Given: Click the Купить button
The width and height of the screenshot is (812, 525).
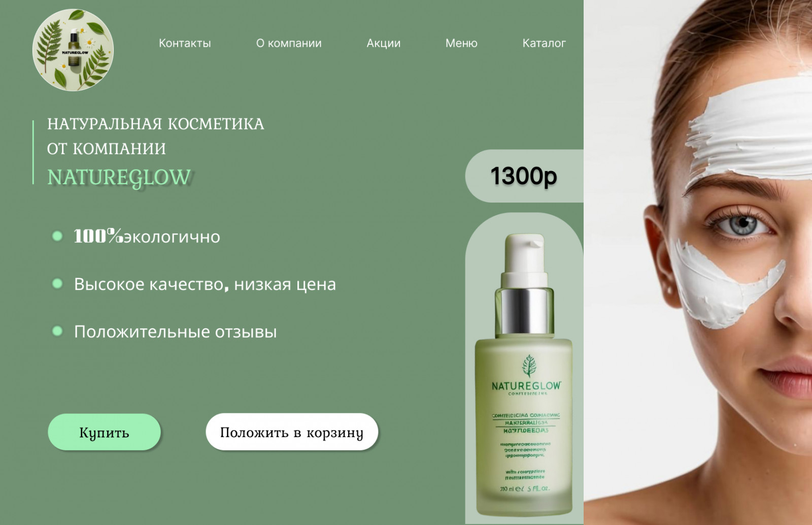Looking at the screenshot, I should click(104, 432).
